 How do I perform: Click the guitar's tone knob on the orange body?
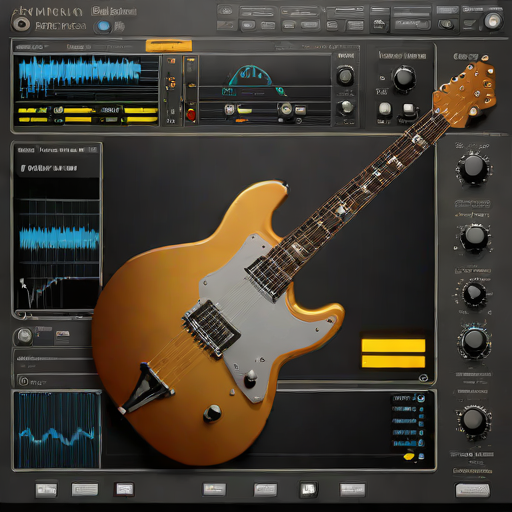click(212, 413)
